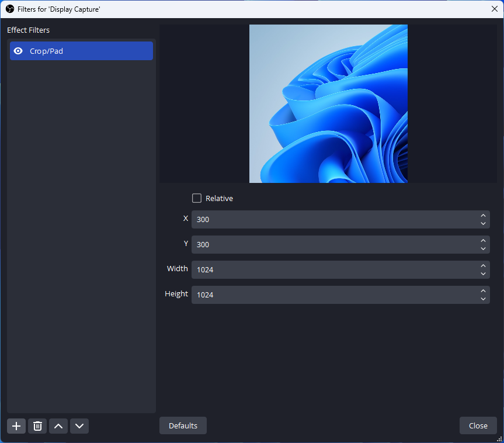Image resolution: width=504 pixels, height=443 pixels.
Task: Increase the Width value with up stepper
Action: click(483, 266)
